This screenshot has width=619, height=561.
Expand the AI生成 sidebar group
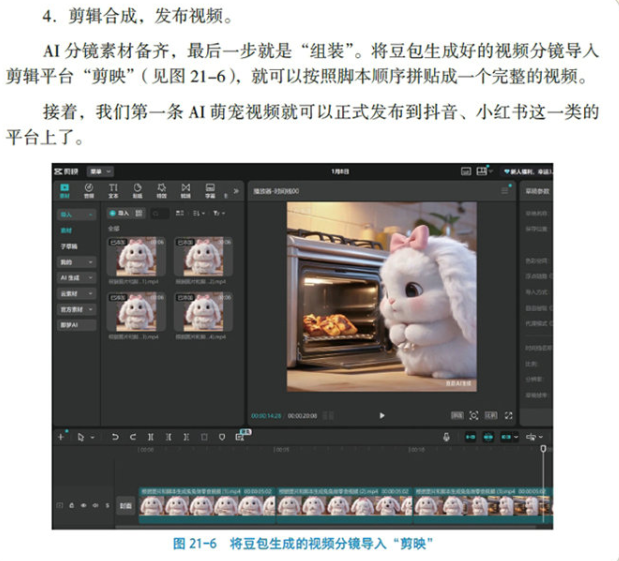point(76,278)
